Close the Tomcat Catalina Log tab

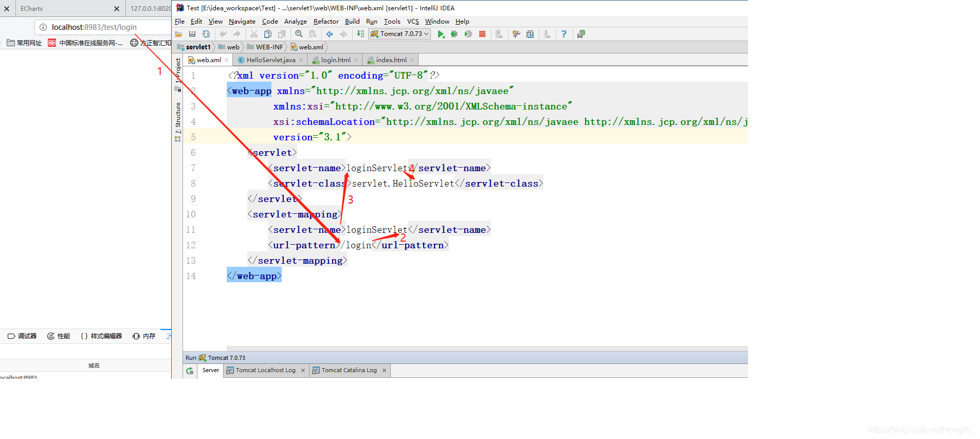pyautogui.click(x=384, y=370)
